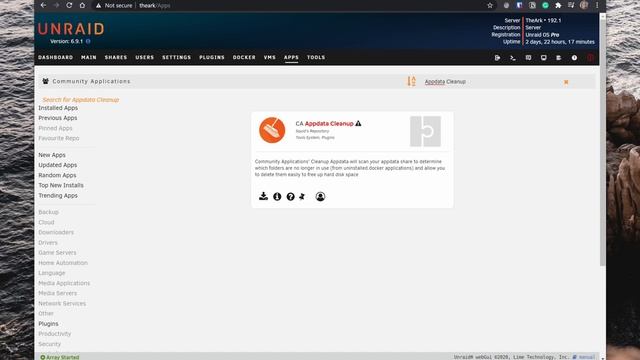
Task: Open the author profile icon on card
Action: pos(320,197)
